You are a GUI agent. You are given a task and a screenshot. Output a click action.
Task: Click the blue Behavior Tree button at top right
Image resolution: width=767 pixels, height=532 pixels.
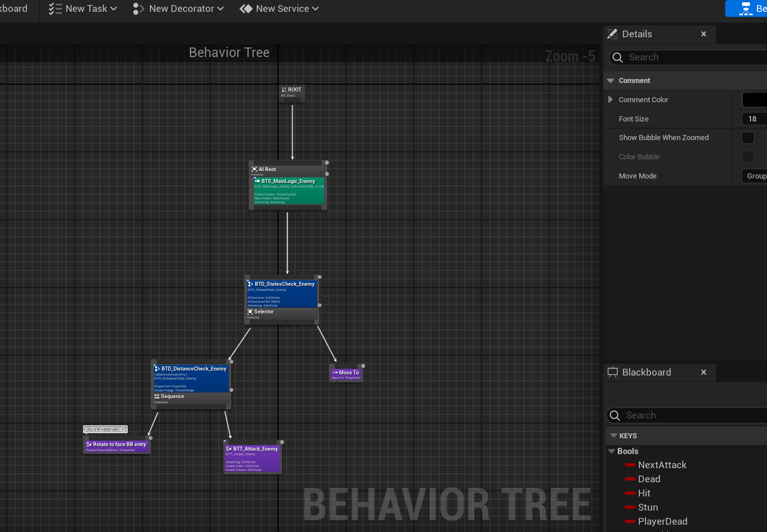(746, 8)
